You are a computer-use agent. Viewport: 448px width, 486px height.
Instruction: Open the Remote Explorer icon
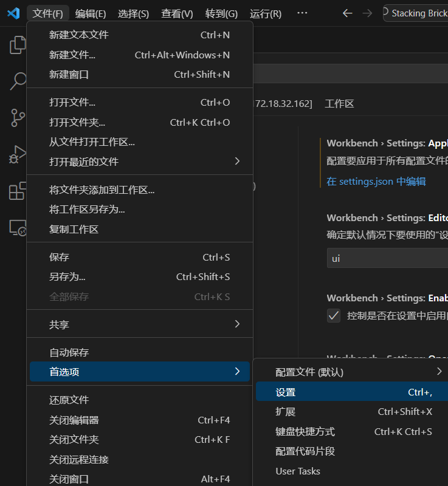pyautogui.click(x=18, y=228)
